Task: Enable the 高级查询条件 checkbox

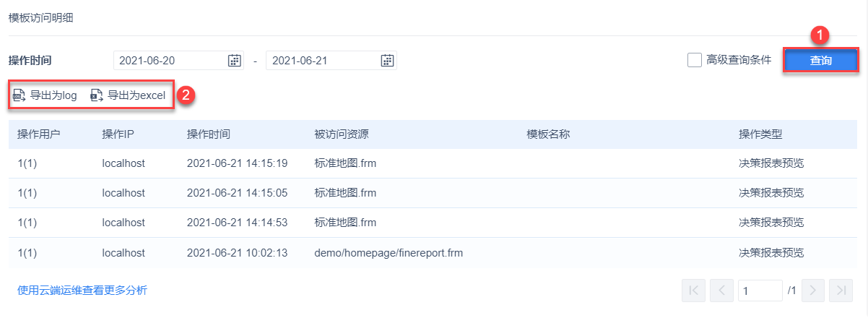Action: click(694, 60)
